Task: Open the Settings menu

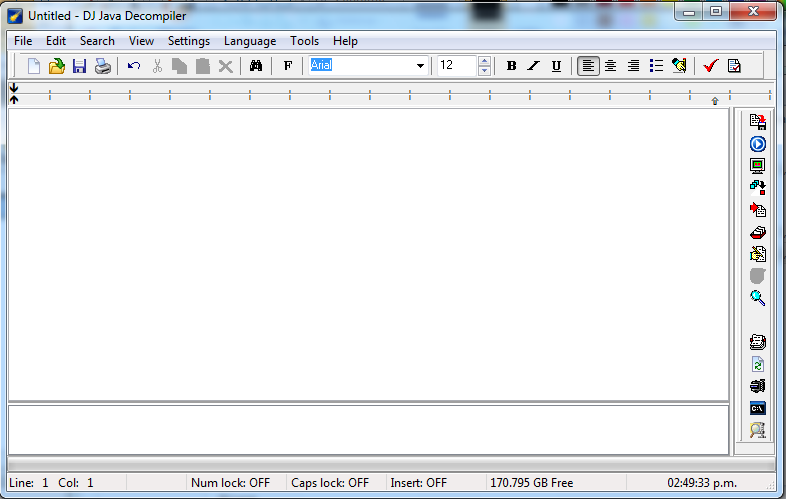Action: [188, 41]
